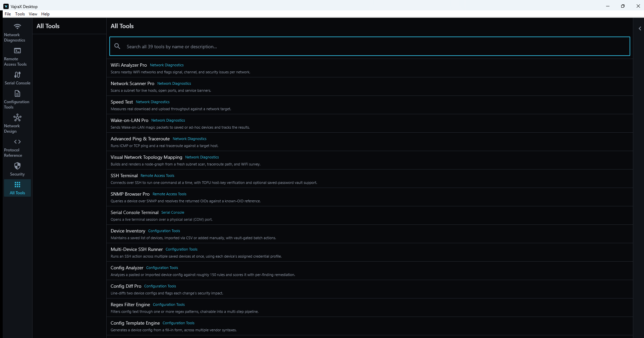Minimize the VajraX Desktop window
Image resolution: width=644 pixels, height=338 pixels.
pos(608,6)
